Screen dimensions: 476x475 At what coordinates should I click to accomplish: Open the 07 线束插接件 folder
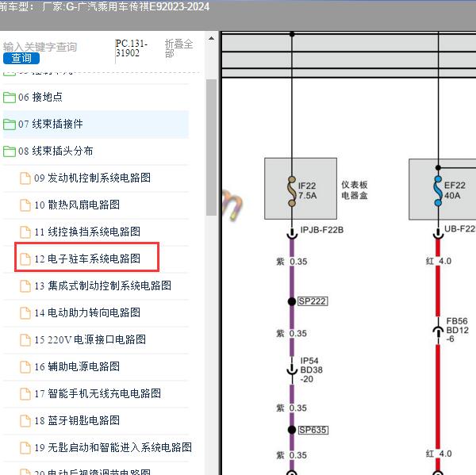51,124
